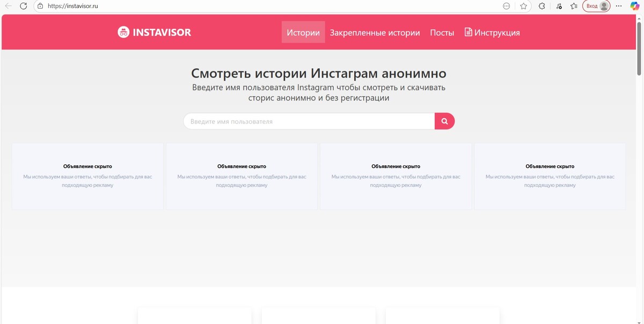Open media control music icon
Image resolution: width=644 pixels, height=324 pixels.
pyautogui.click(x=559, y=6)
